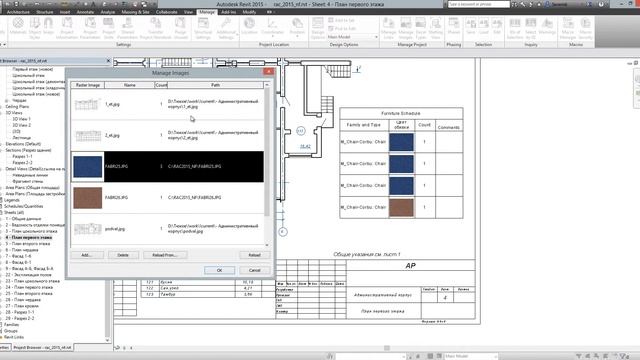Click the IDs of Selection icon
This screenshot has height=360, width=640.
515,27
